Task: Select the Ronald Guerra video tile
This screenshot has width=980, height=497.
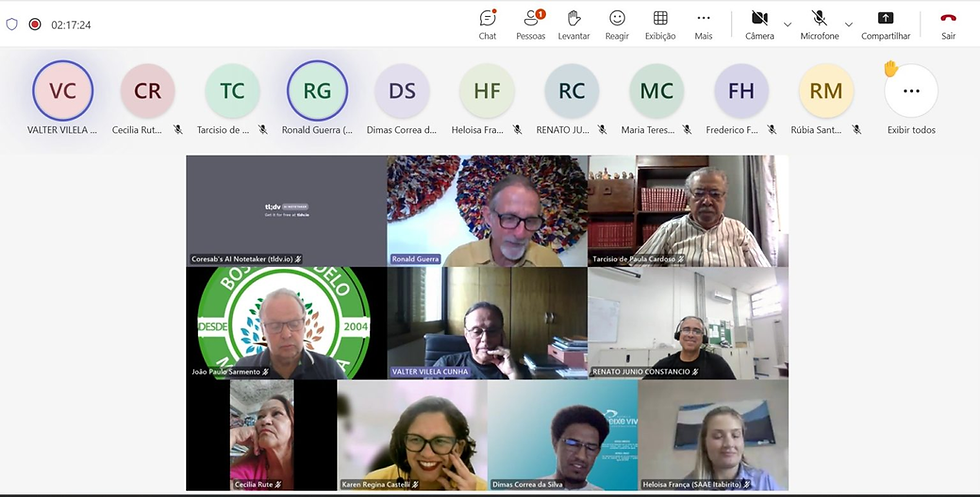Action: 488,211
